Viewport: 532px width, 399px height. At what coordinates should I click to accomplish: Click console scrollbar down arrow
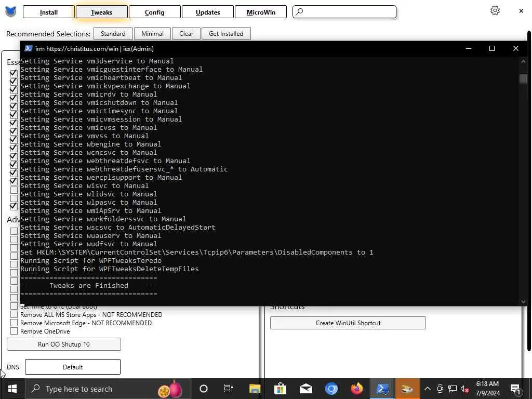523,301
